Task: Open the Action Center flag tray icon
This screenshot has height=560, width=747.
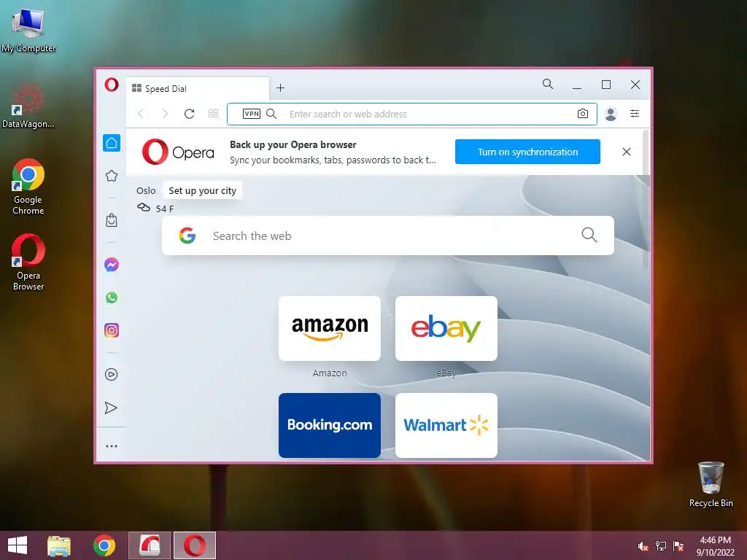Action: (678, 545)
